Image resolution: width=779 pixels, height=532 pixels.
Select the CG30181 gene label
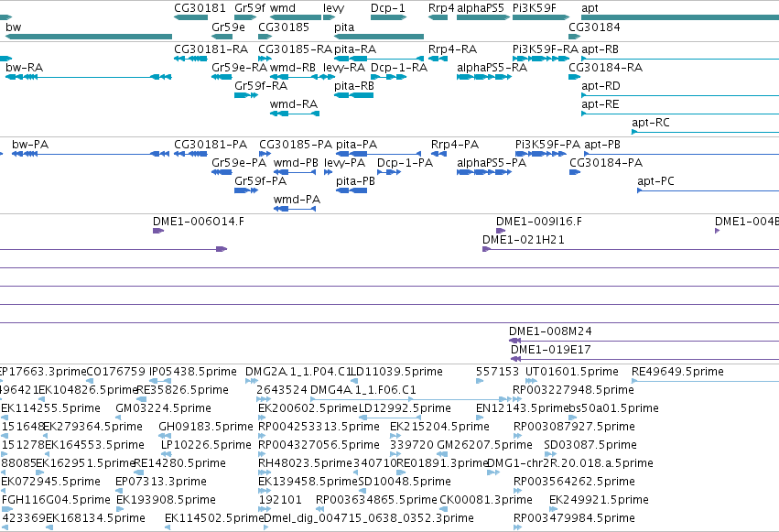(200, 8)
